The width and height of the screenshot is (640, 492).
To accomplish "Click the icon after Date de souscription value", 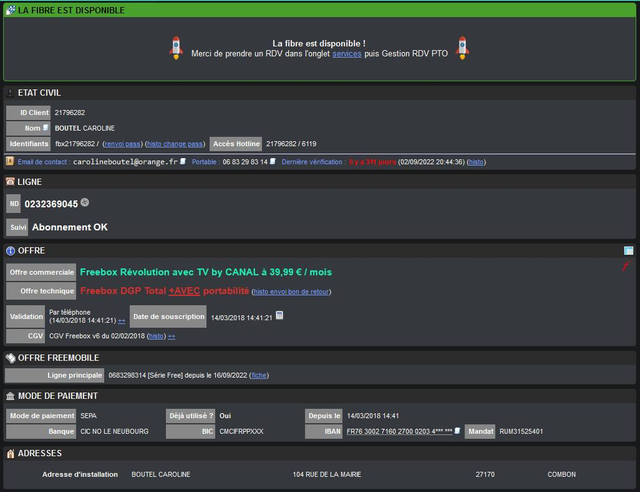I will click(x=279, y=315).
